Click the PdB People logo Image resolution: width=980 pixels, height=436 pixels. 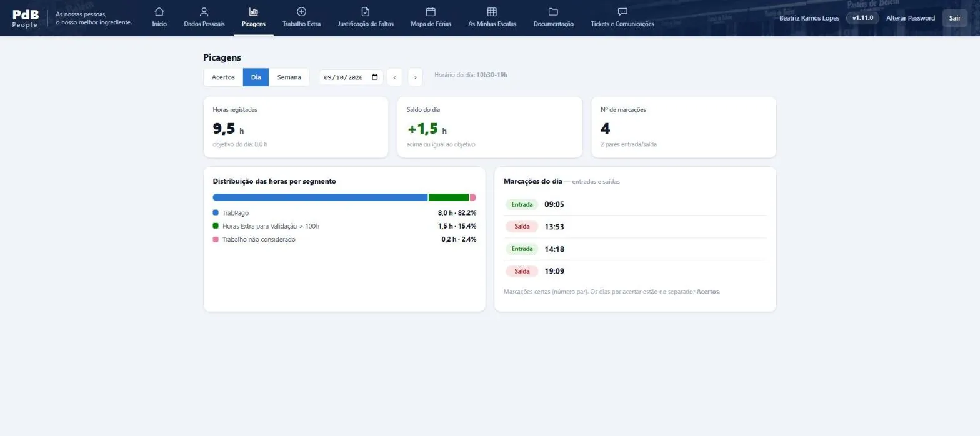coord(25,18)
